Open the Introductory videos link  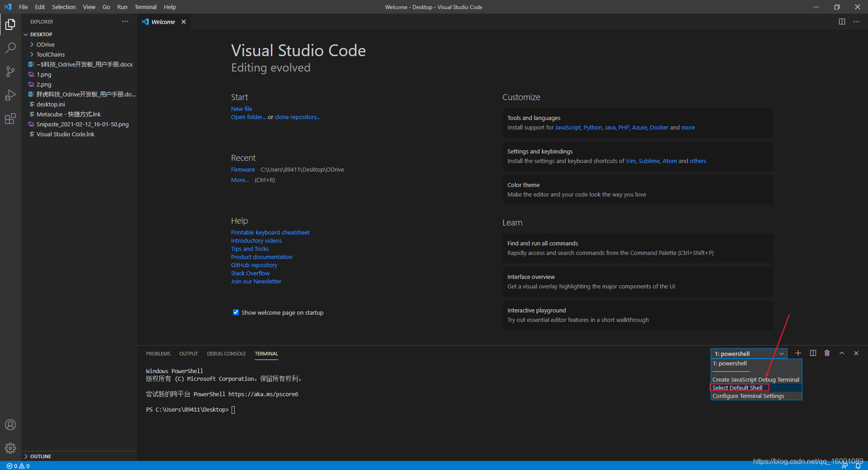(256, 241)
